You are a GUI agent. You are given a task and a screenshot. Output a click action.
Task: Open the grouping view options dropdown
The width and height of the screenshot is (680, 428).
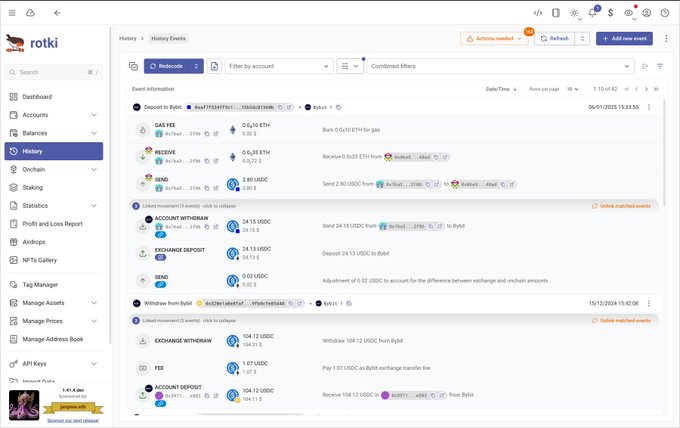tap(350, 66)
